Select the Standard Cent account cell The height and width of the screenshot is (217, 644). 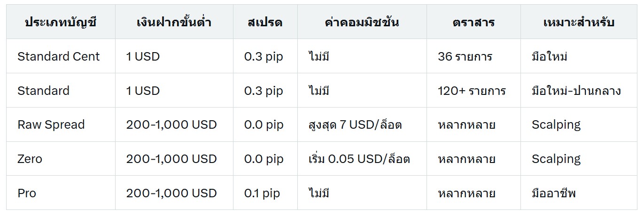tap(61, 56)
